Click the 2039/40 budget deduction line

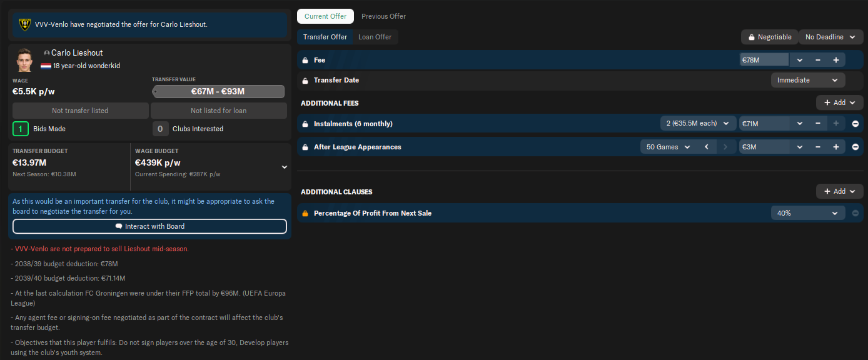68,278
